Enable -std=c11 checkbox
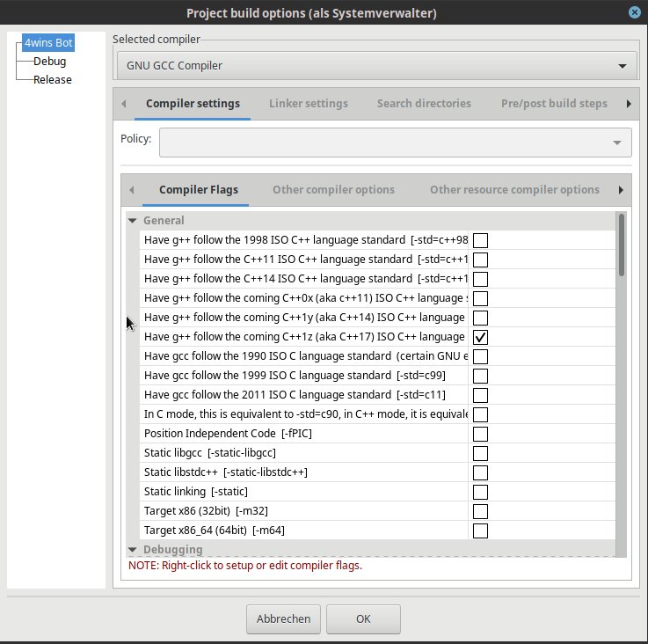The image size is (648, 644). pos(480,395)
